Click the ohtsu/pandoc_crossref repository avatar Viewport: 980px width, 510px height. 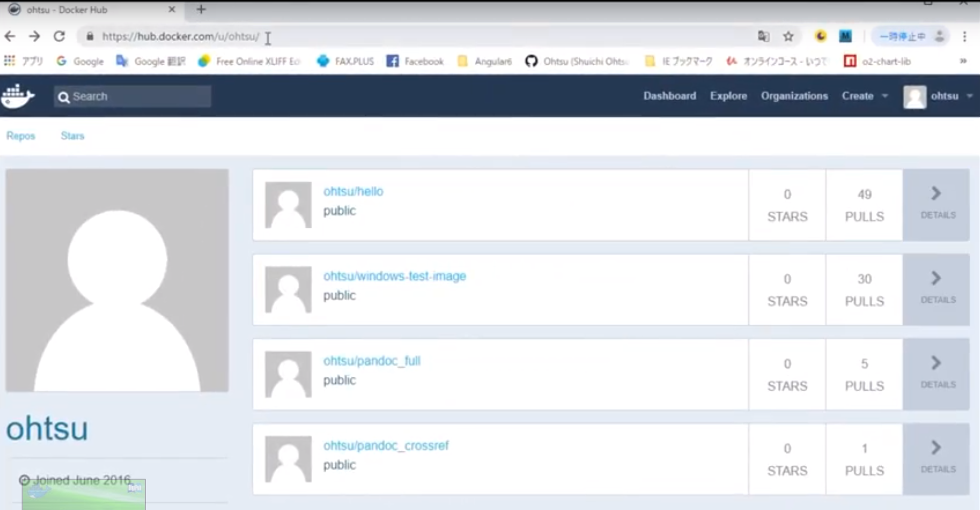(288, 459)
